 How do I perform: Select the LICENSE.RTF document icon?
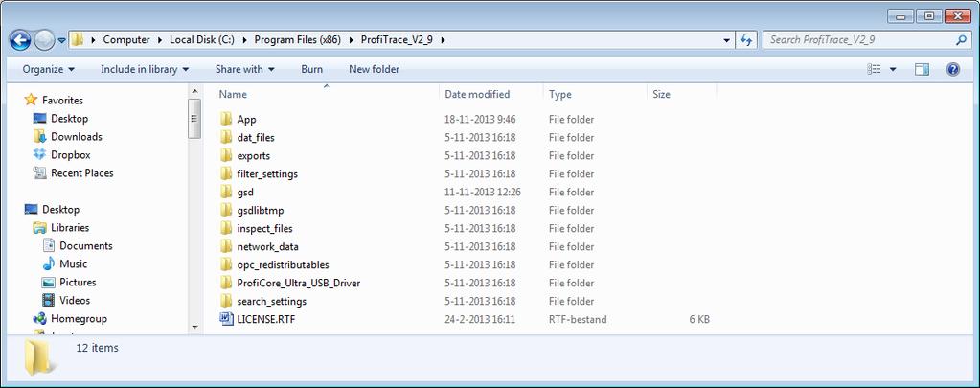(x=226, y=319)
